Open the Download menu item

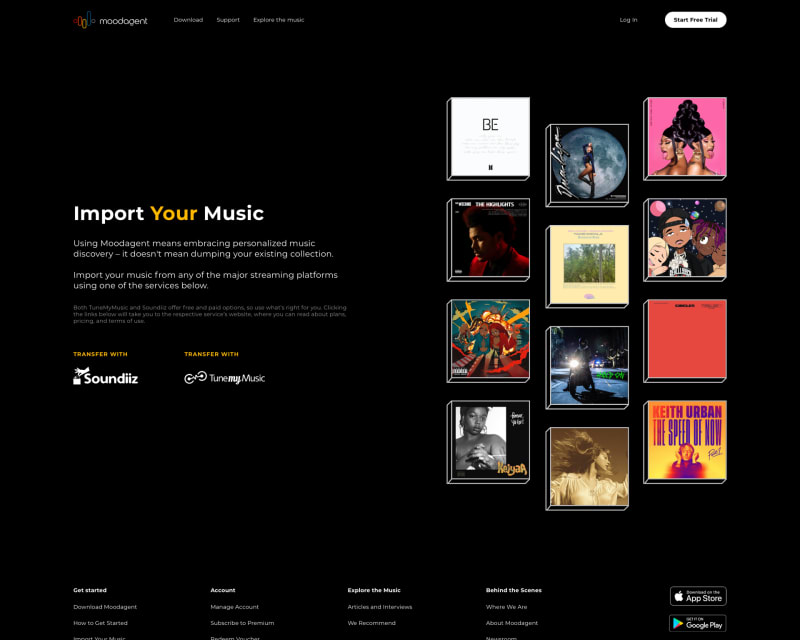tap(188, 20)
